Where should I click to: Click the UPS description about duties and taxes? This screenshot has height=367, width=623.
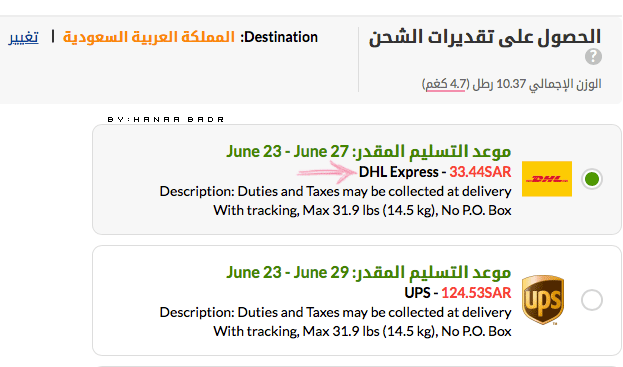coord(335,313)
